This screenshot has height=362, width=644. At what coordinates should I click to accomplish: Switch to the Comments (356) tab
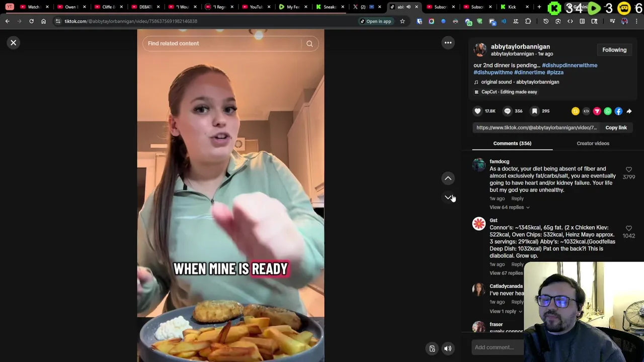pos(512,143)
